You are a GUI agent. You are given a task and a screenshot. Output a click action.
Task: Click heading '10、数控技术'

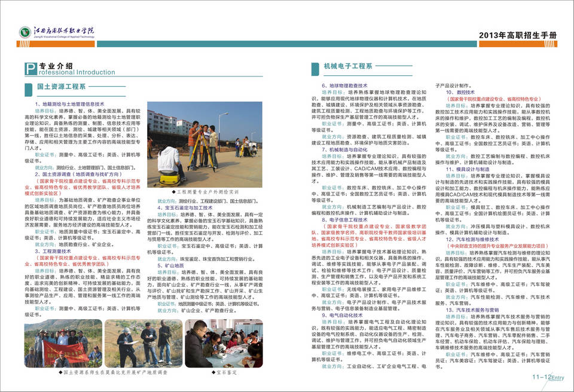[x=460, y=93]
